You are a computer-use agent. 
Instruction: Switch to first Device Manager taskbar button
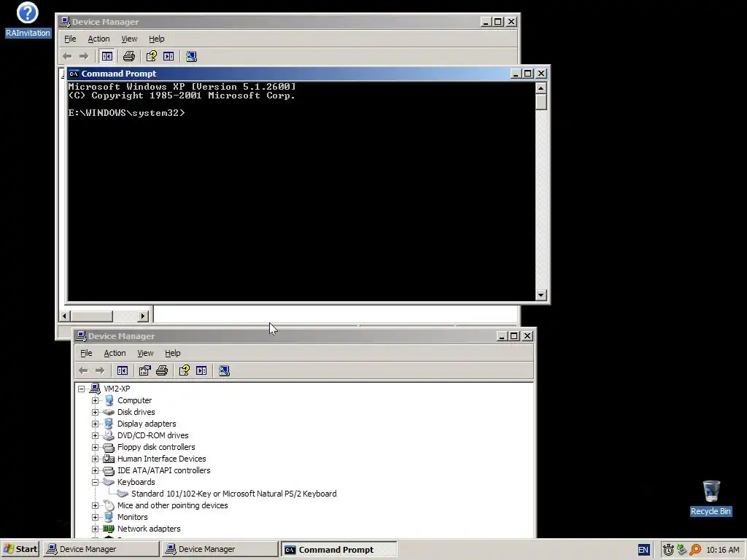click(101, 550)
